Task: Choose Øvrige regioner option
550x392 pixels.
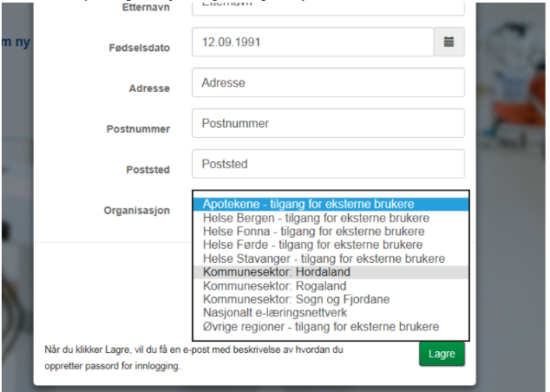Action: (331, 326)
